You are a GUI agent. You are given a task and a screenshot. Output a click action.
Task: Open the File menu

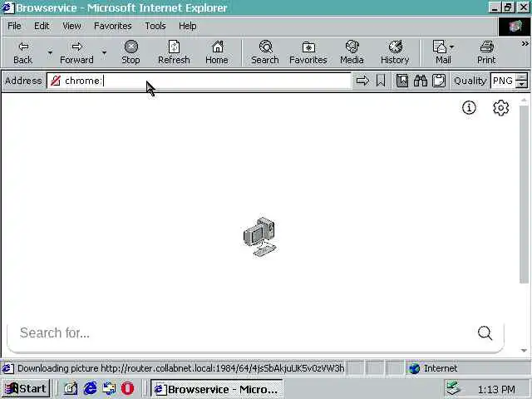click(x=14, y=26)
